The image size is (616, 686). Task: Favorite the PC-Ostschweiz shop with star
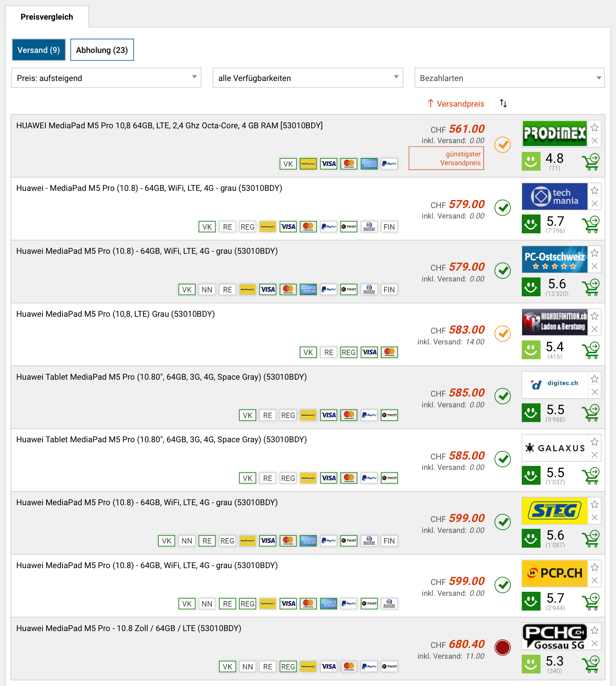pyautogui.click(x=595, y=253)
